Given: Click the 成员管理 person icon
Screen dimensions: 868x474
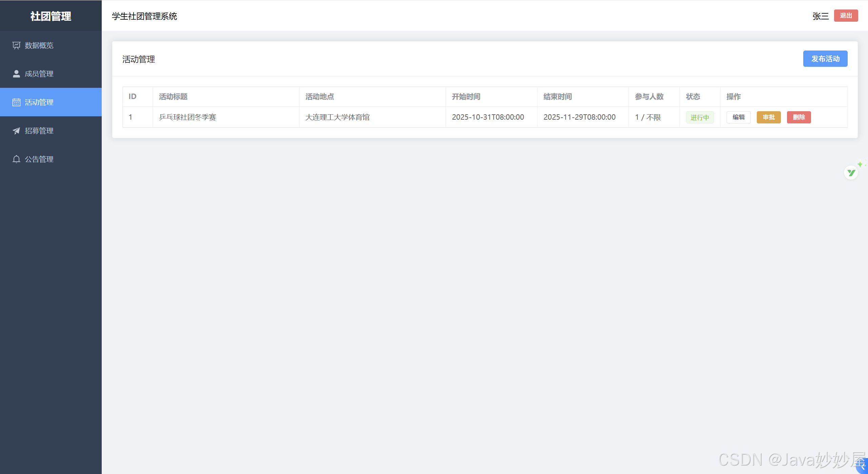Looking at the screenshot, I should 16,74.
